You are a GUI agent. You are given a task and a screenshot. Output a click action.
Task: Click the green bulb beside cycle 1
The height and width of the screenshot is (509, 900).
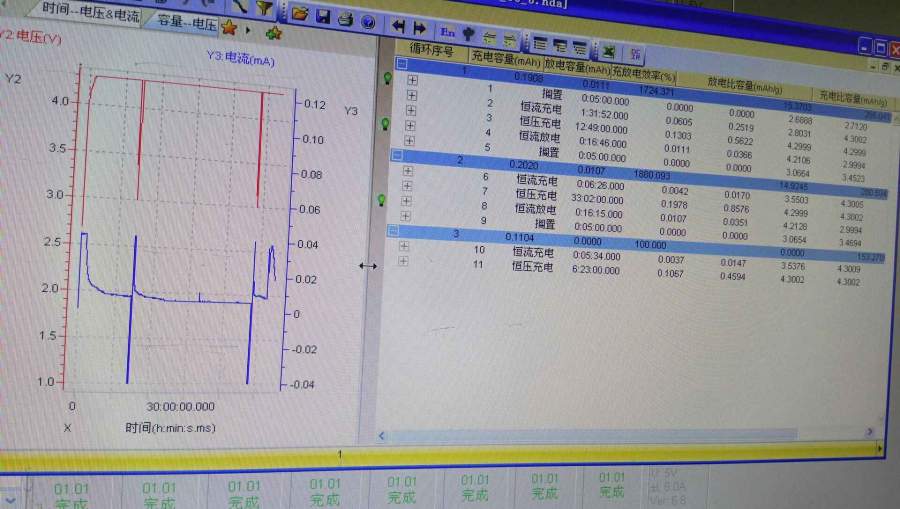coord(387,78)
